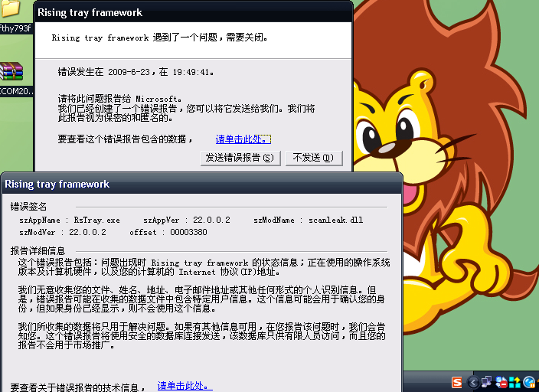Click the 请将此问题报告给 Microsoft text
The image size is (539, 392).
[119, 99]
